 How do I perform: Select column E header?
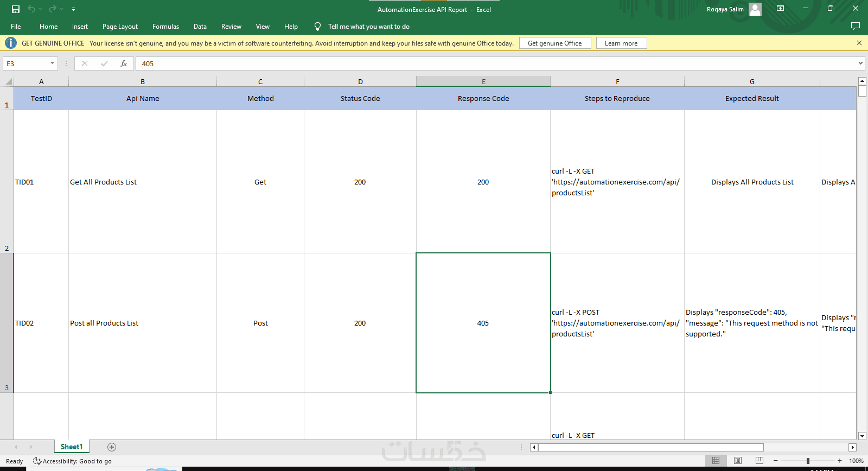483,81
